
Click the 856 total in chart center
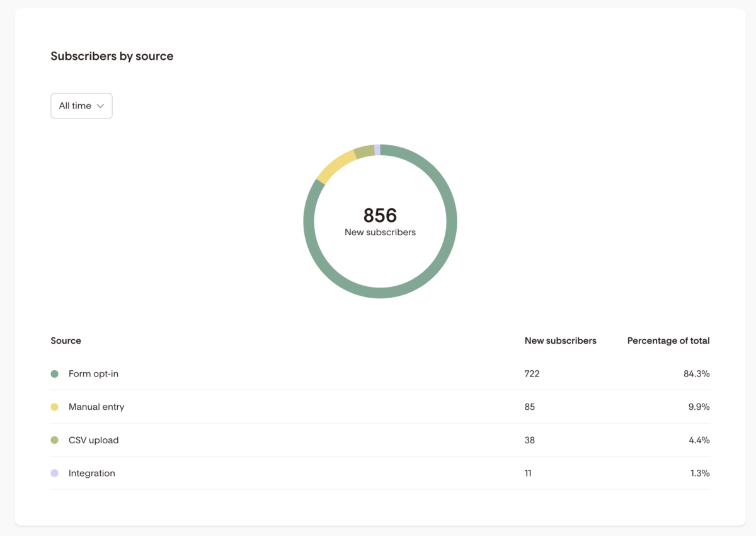point(380,216)
